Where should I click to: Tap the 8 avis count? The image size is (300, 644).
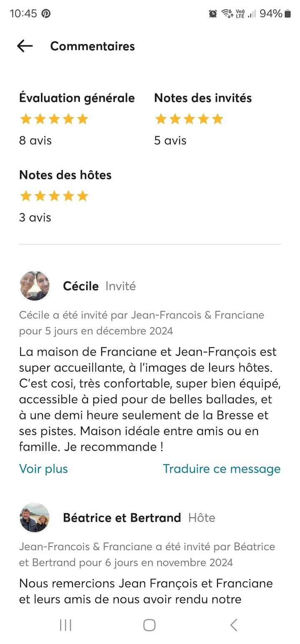pos(35,141)
